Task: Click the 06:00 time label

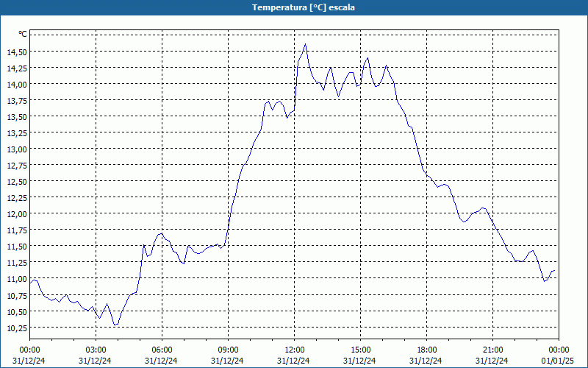Action: (162, 350)
